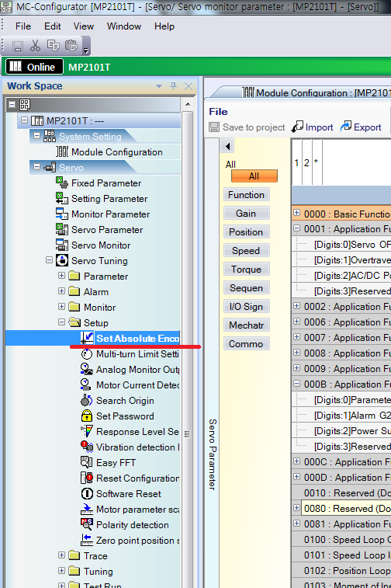Click Work Space scrollbar up arrow
This screenshot has height=588, width=391.
pyautogui.click(x=188, y=104)
